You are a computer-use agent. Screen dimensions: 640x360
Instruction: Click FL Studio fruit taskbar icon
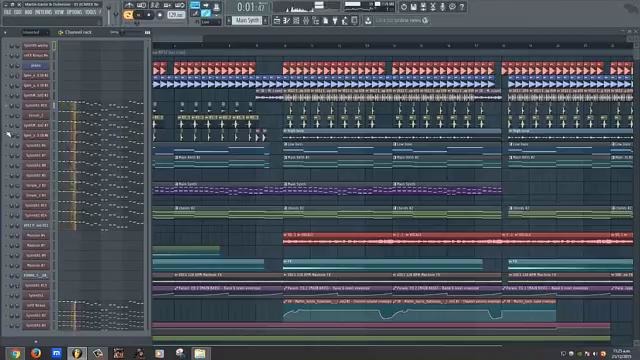[x=77, y=353]
